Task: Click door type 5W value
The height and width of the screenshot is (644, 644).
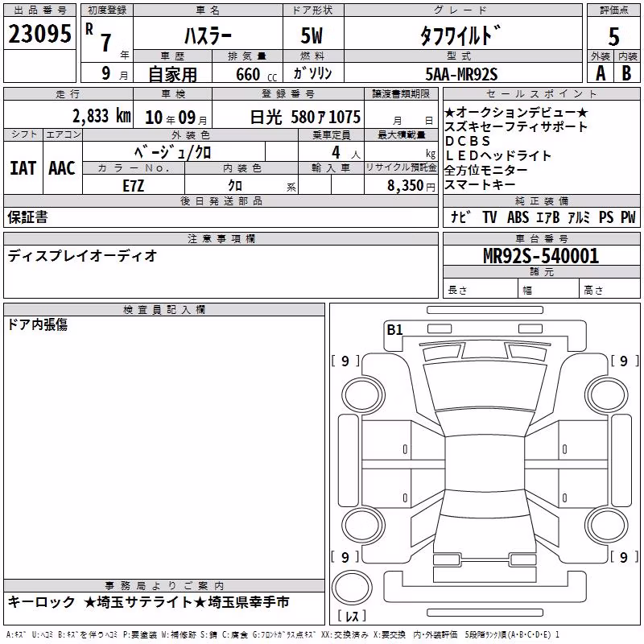Action: [x=312, y=35]
